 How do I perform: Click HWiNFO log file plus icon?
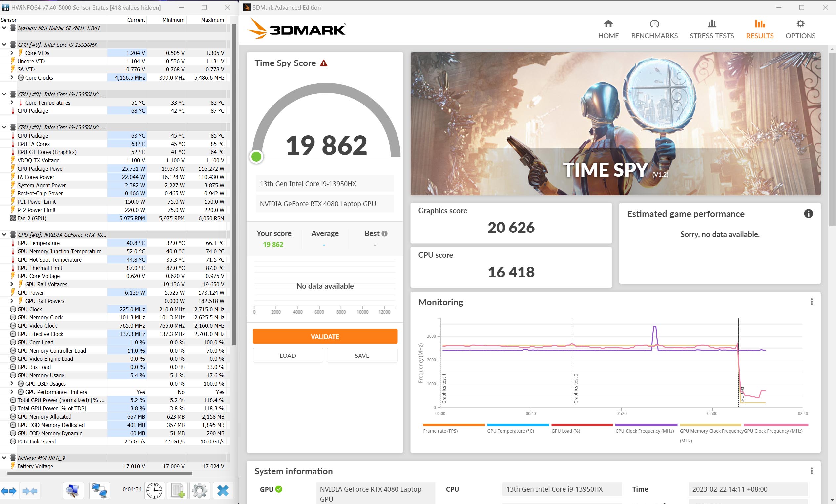tap(178, 491)
